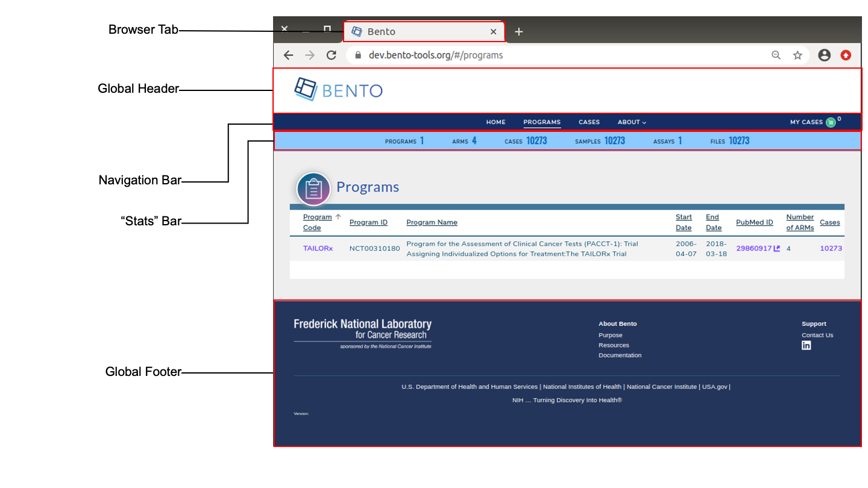868x488 pixels.
Task: Select the Bento browser tab
Action: (x=424, y=32)
